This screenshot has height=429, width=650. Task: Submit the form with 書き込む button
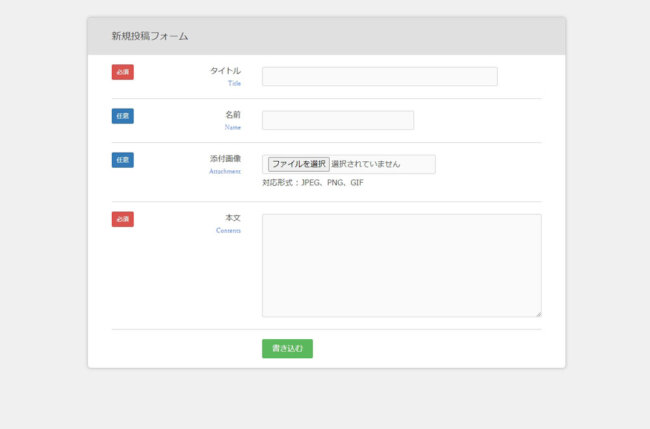[287, 348]
